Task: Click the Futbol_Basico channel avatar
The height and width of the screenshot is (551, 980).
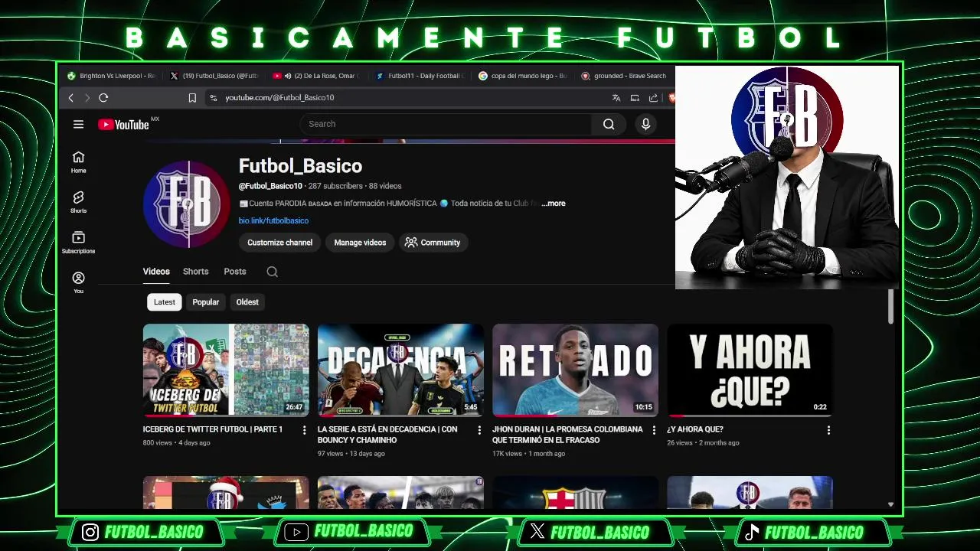Action: [186, 204]
